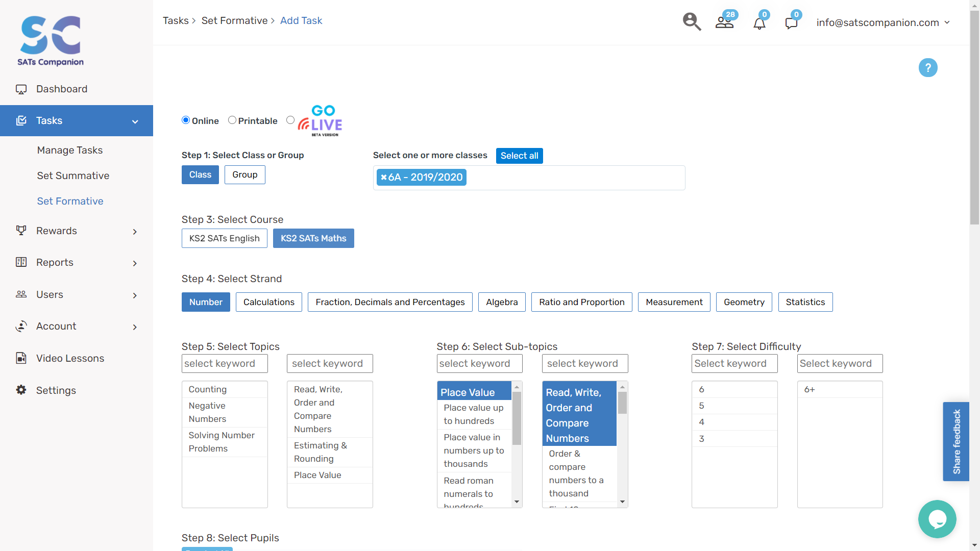Choose the KS2 SATs Maths course
The width and height of the screenshot is (980, 551).
tap(313, 238)
